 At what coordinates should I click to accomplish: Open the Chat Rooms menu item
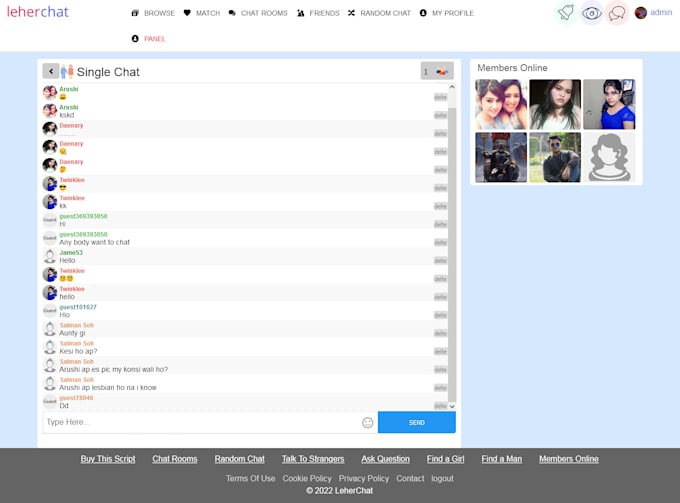pyautogui.click(x=258, y=13)
